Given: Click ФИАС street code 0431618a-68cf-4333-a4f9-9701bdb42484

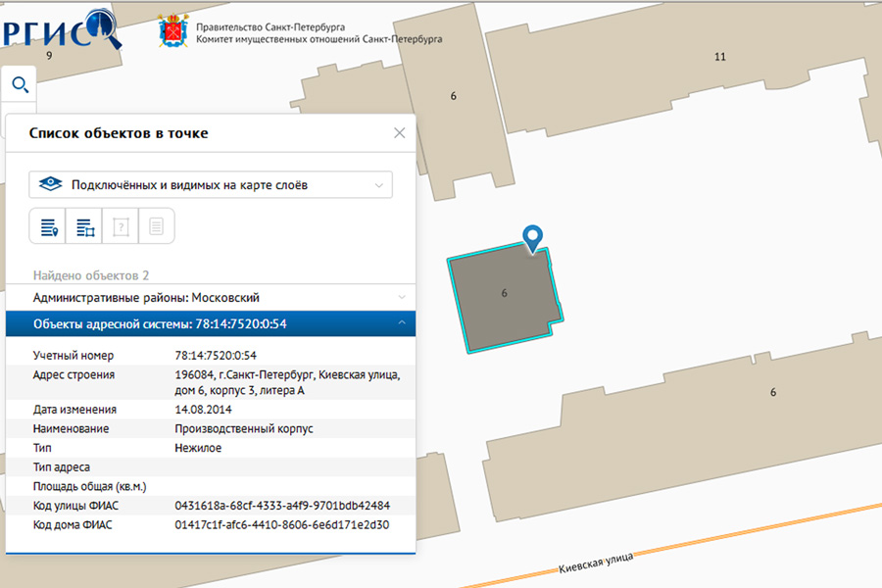Looking at the screenshot, I should (282, 506).
